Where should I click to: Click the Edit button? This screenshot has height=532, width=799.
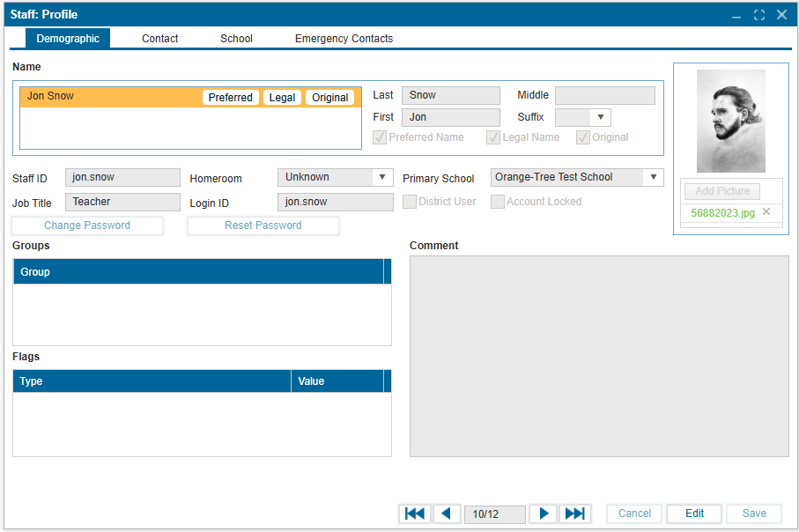tap(694, 514)
